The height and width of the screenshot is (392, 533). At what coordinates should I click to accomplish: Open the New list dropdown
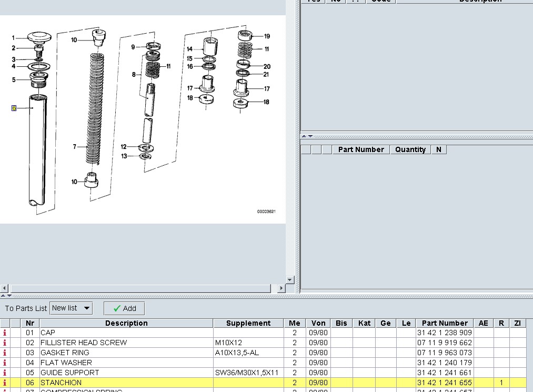click(x=71, y=308)
